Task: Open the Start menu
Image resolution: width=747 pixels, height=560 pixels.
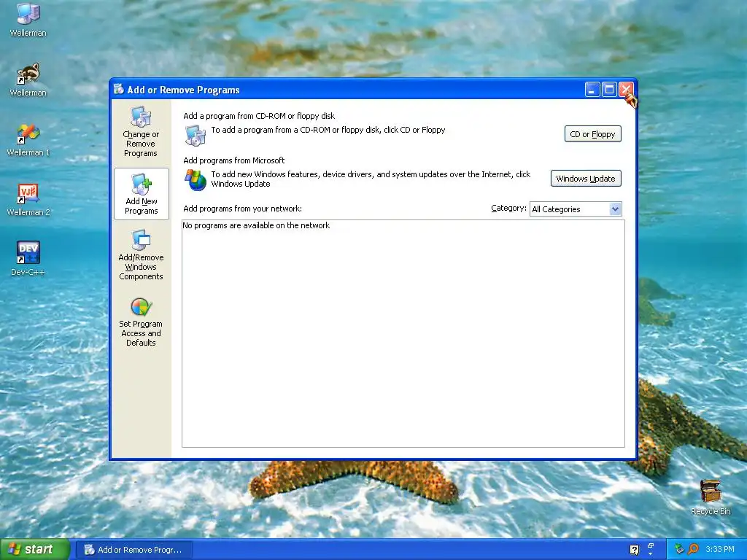Action: [x=34, y=550]
